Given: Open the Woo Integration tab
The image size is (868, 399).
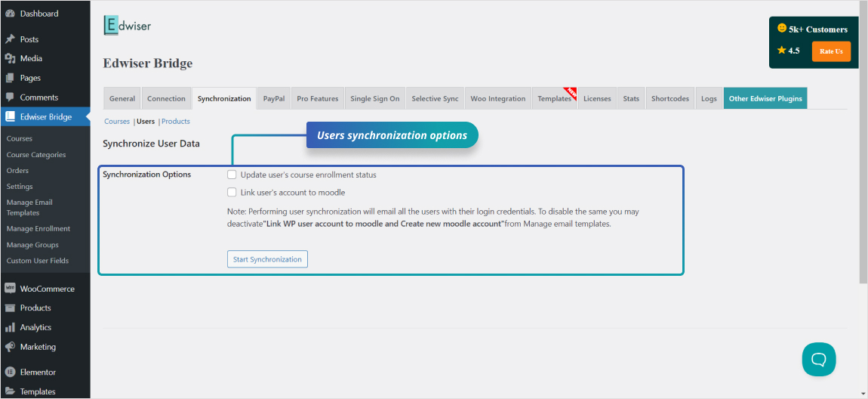Looking at the screenshot, I should coord(498,99).
